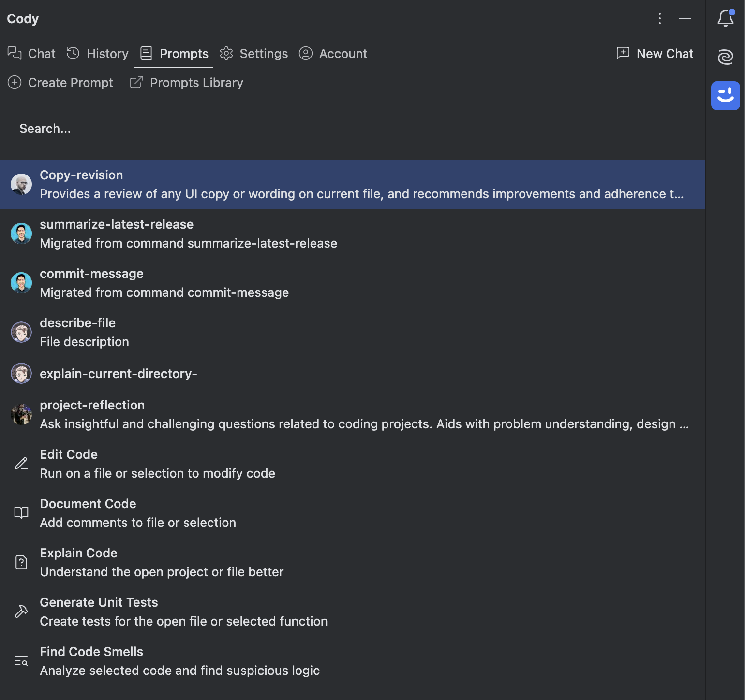Click the Prompts book icon

click(146, 53)
